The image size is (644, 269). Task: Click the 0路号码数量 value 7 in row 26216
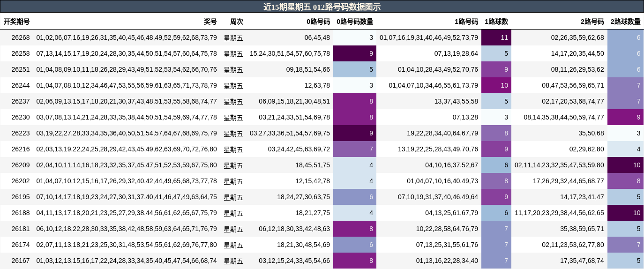pyautogui.click(x=355, y=149)
